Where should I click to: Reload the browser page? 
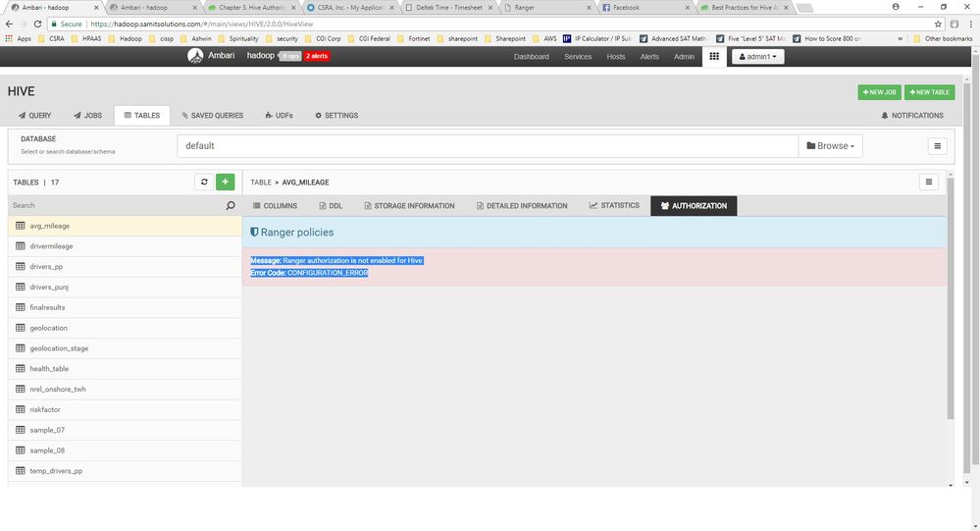point(37,24)
